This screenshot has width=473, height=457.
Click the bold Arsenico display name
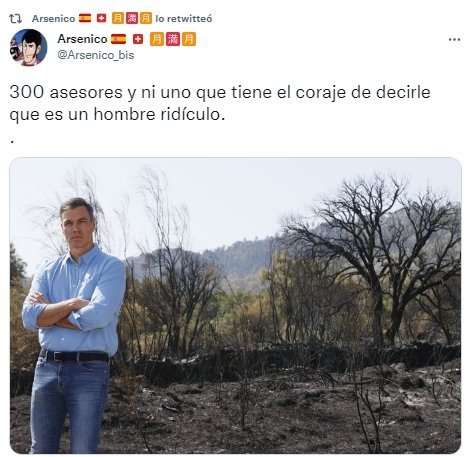pyautogui.click(x=82, y=39)
